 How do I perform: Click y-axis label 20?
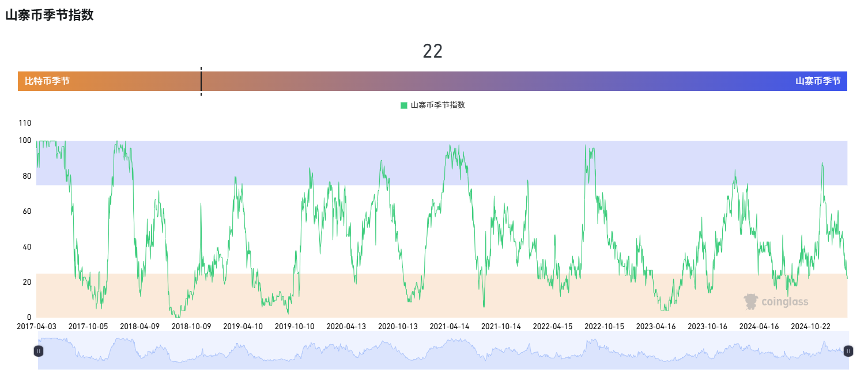click(x=27, y=282)
